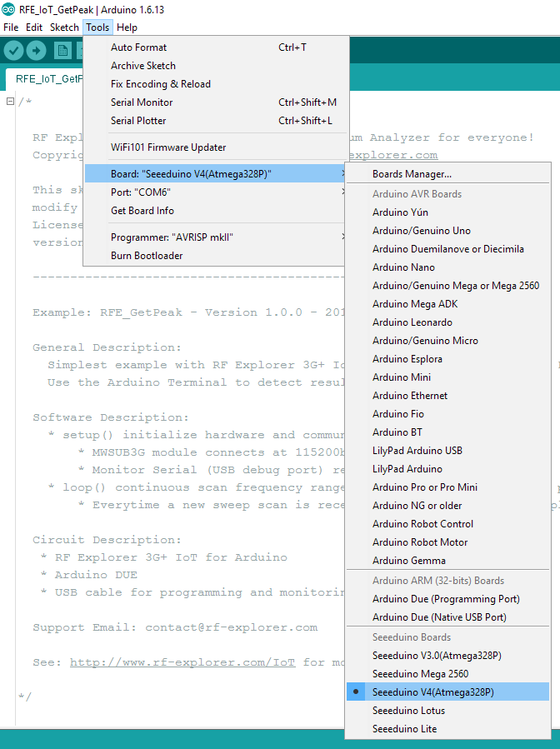This screenshot has width=560, height=749.
Task: Select Arduino Mega ADK board
Action: (447, 304)
